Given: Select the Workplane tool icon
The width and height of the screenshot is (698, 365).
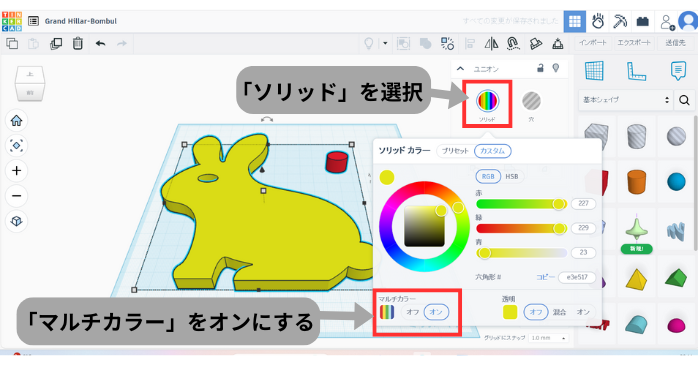Looking at the screenshot, I should click(594, 71).
